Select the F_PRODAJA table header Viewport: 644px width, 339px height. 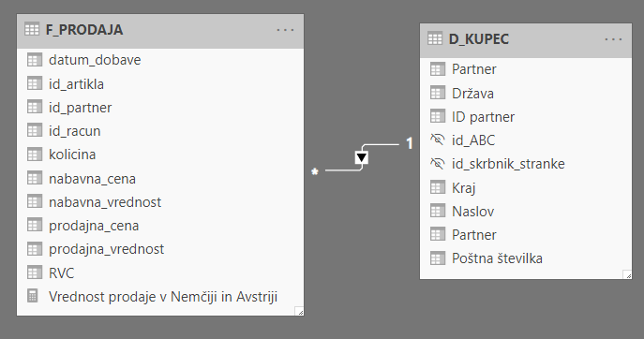click(x=160, y=31)
